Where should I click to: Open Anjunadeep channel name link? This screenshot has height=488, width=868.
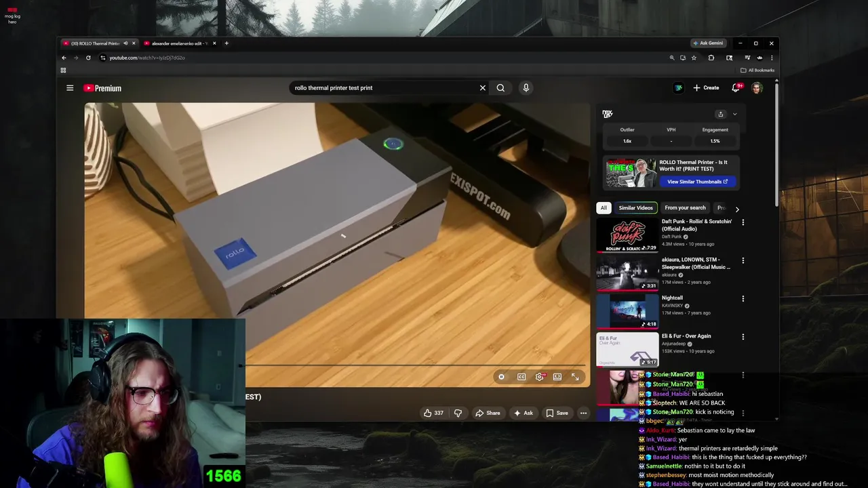point(674,344)
